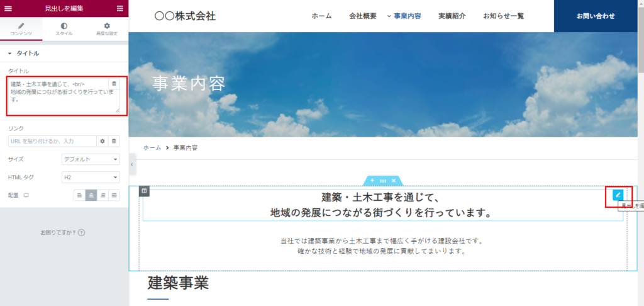Open link options gear icon
Viewport: 644px width, 306px height.
(x=102, y=141)
